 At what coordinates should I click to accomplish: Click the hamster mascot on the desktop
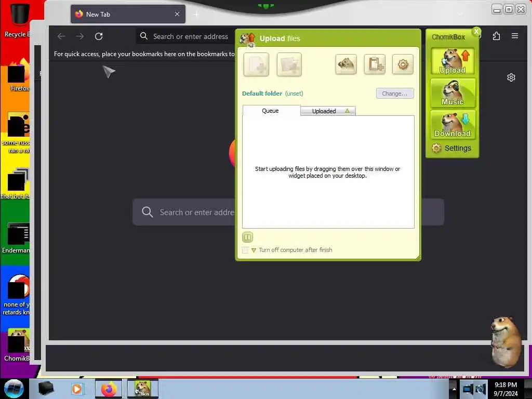[506, 342]
